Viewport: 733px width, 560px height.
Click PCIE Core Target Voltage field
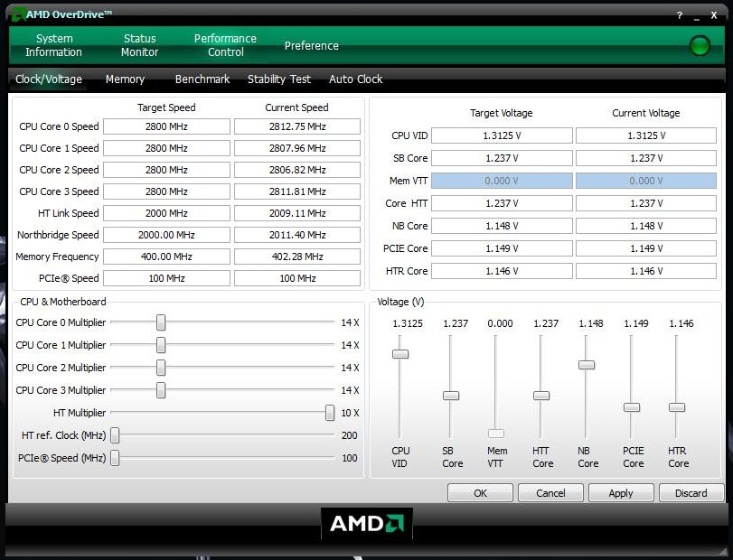click(x=502, y=248)
